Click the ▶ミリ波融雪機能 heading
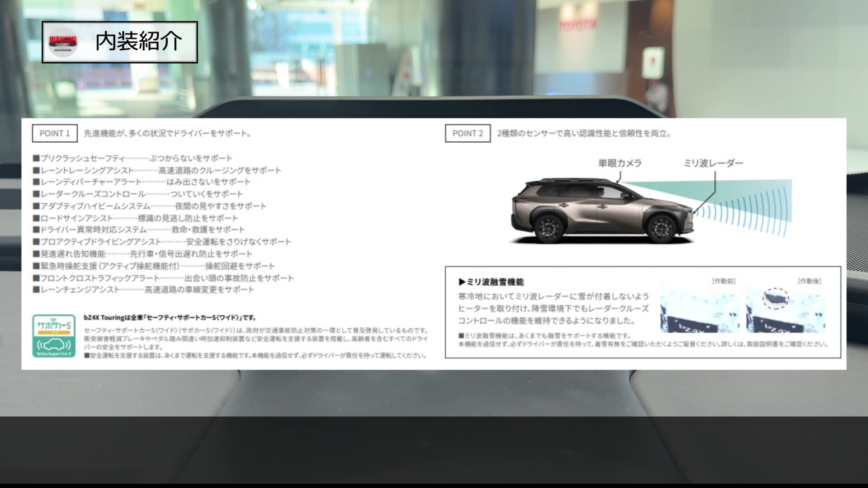 [x=491, y=282]
